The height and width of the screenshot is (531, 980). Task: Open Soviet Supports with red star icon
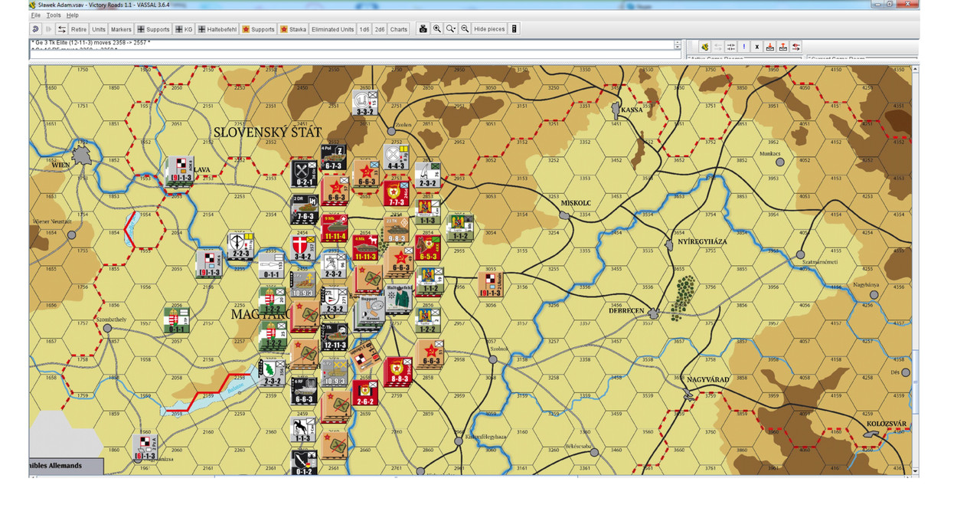pyautogui.click(x=258, y=29)
